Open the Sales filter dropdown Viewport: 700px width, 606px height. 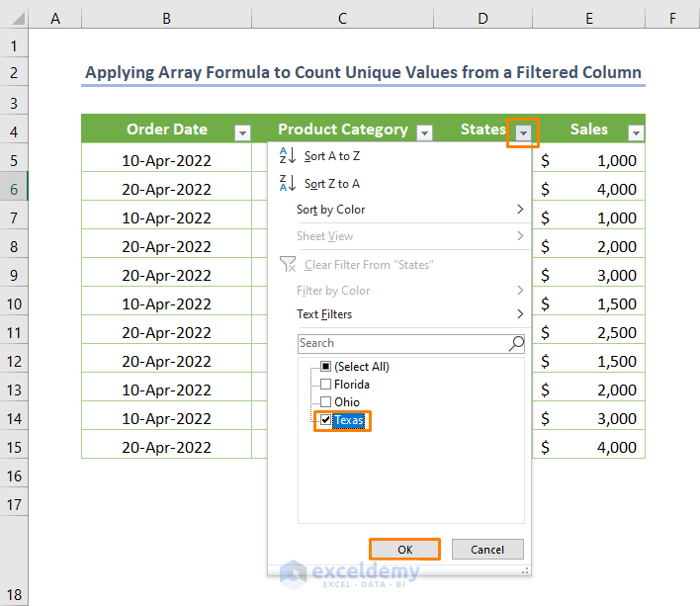[x=636, y=132]
